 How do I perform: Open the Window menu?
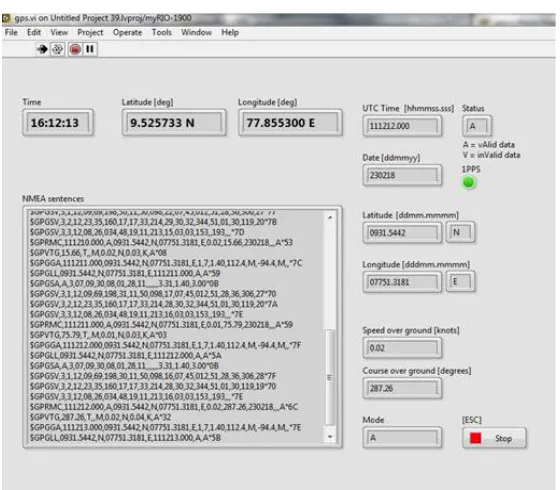pos(196,32)
